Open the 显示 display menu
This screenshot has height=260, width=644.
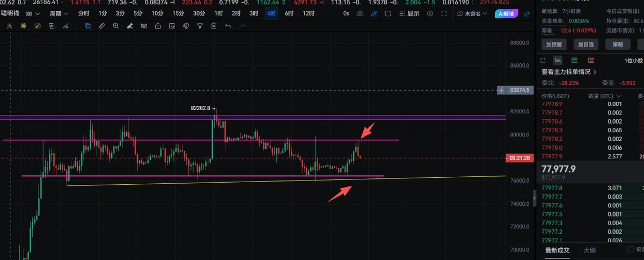(409, 13)
